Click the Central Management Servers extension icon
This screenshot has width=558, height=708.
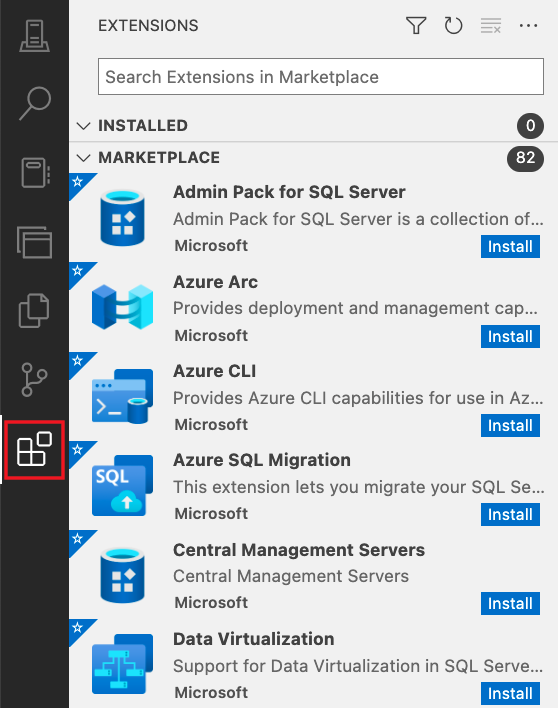tap(122, 575)
